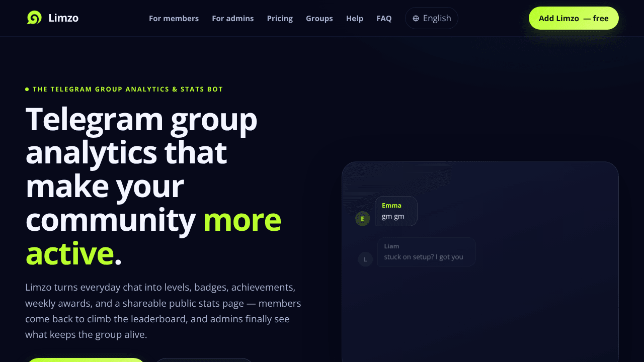
Task: Open the English language selector
Action: pos(432,18)
